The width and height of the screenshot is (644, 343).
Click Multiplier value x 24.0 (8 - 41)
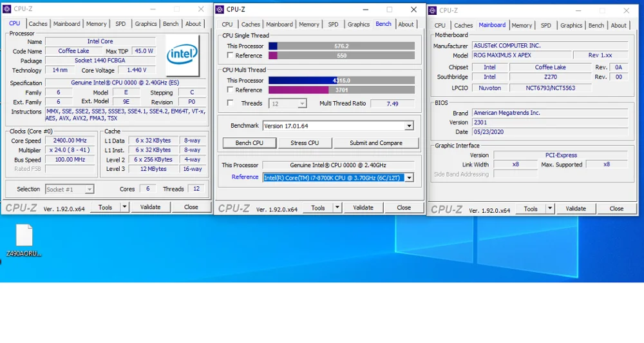(70, 150)
